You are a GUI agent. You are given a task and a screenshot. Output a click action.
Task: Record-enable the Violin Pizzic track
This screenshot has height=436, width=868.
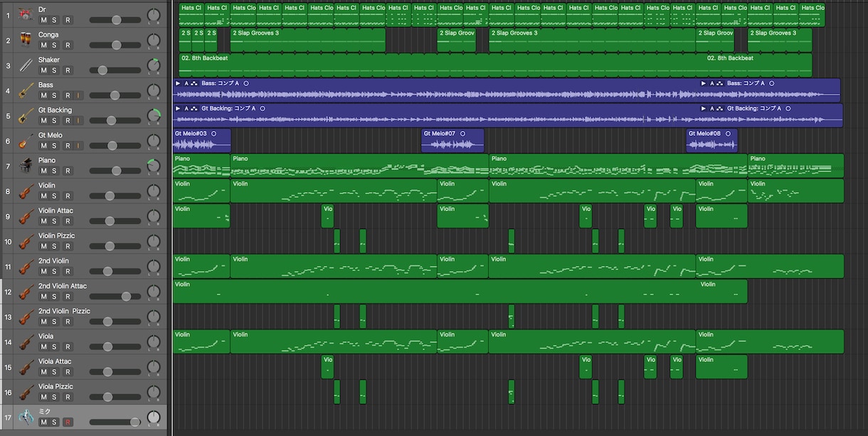[68, 246]
